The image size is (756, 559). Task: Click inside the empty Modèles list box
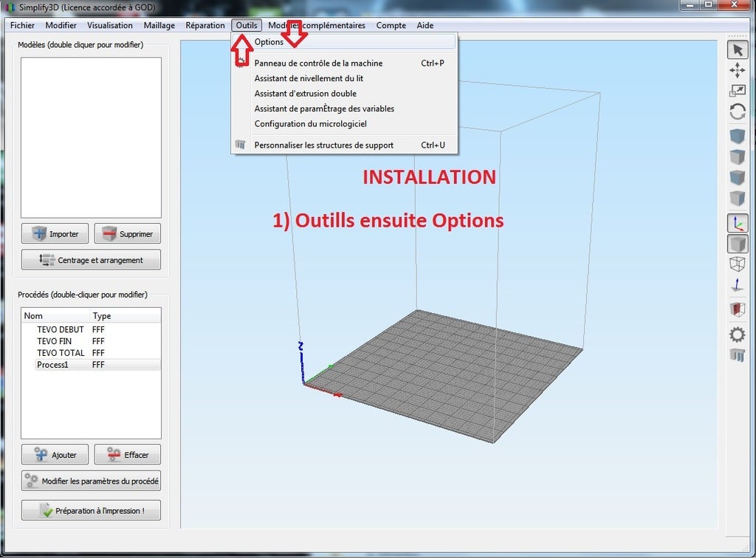tap(91, 137)
